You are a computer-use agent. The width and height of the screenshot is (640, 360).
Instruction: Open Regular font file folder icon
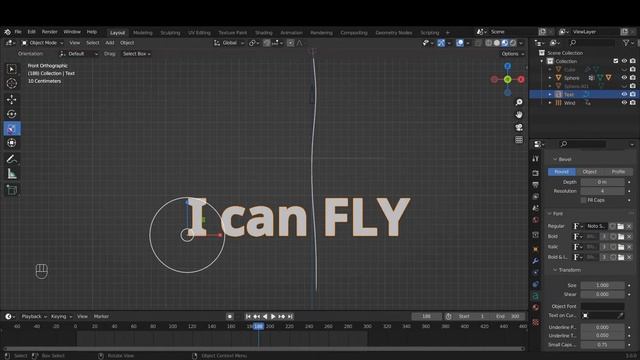point(620,226)
